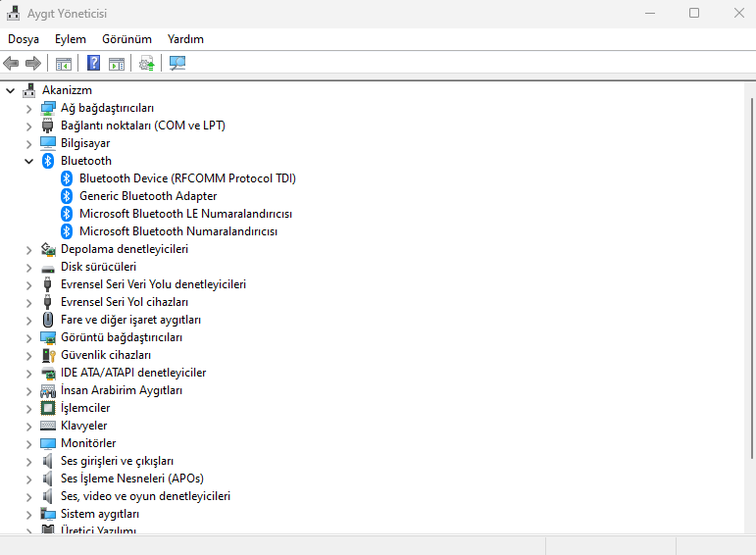Click the İnsan Arabirim Aygıtları icon
The width and height of the screenshot is (756, 555).
(x=48, y=390)
